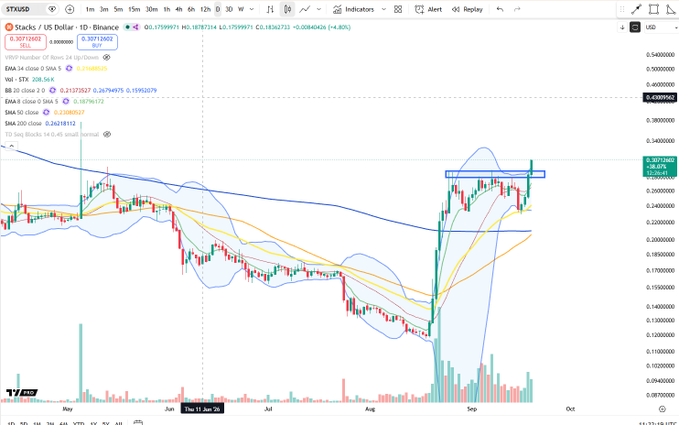Choose the 1h interval
Viewport: 679px width, 425px height.
click(167, 9)
